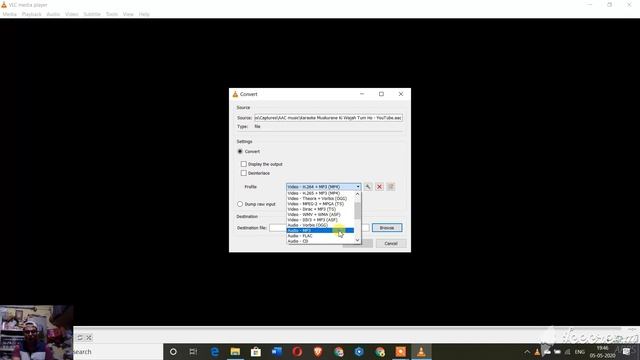Click the taskbar clock and date
Viewport: 640px width, 360px height.
click(x=602, y=352)
